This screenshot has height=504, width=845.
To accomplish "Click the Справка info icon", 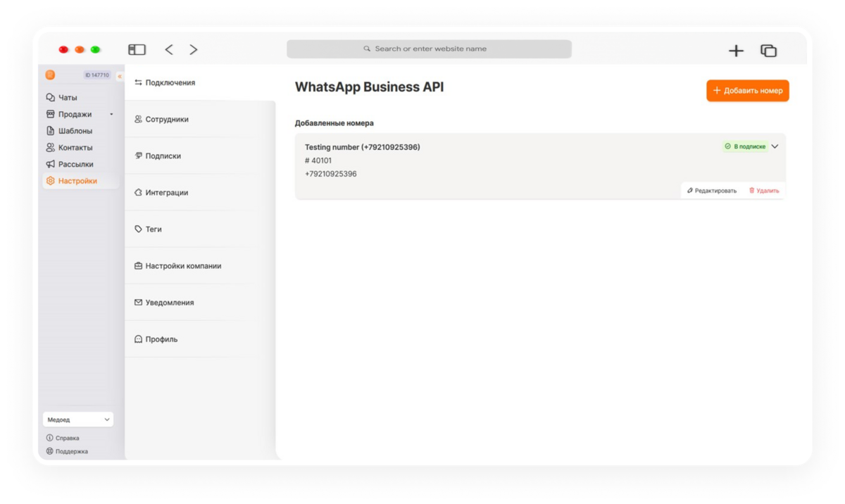I will click(49, 438).
